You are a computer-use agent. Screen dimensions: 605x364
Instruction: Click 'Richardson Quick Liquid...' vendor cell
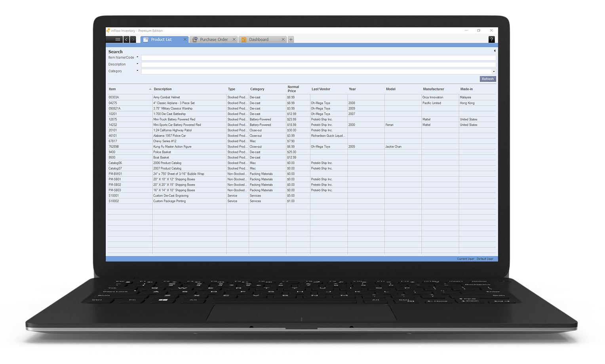pos(329,136)
